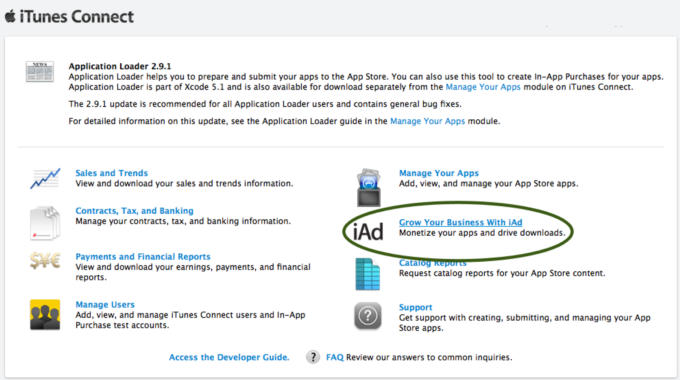Click the Contracts, Tax, and Banking documents icon
The image size is (680, 380).
click(x=45, y=223)
